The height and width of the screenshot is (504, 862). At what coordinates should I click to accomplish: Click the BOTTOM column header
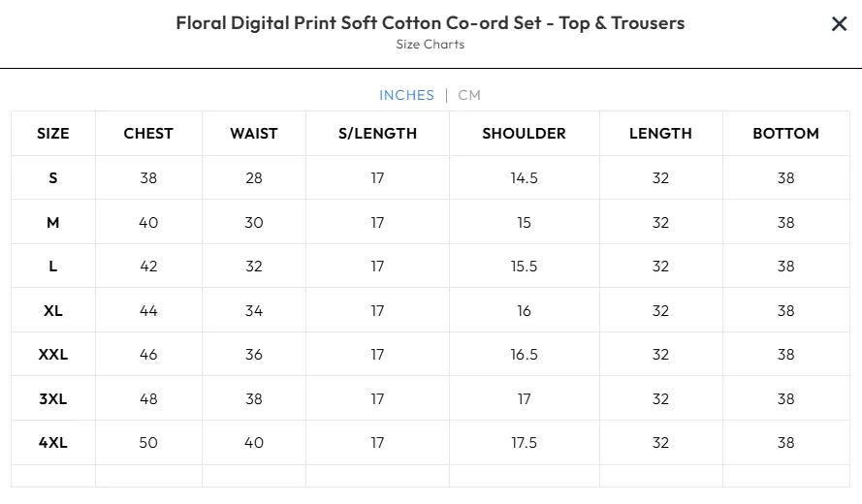click(x=785, y=134)
